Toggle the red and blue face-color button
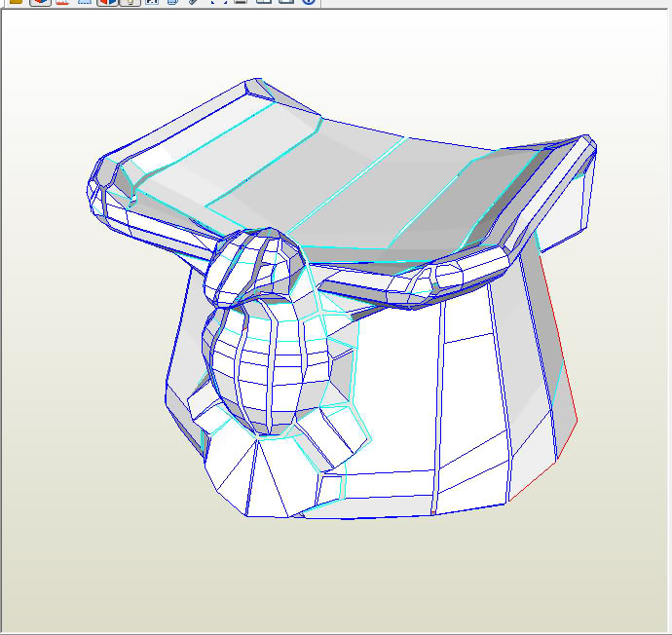Screen dimensions: 672x635 [107, 2]
